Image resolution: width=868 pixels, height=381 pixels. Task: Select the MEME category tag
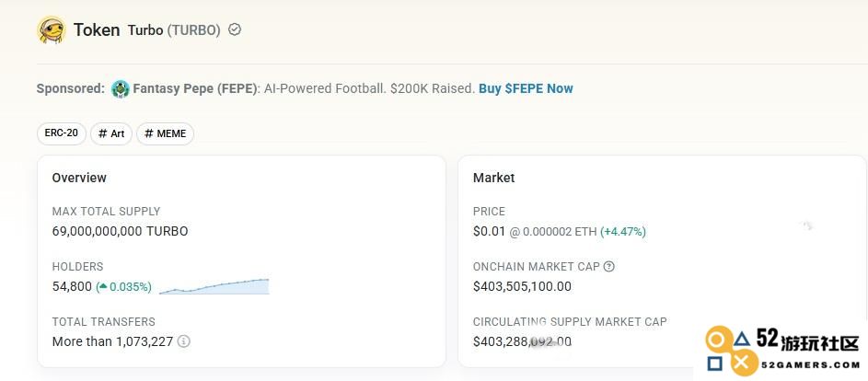tap(165, 133)
